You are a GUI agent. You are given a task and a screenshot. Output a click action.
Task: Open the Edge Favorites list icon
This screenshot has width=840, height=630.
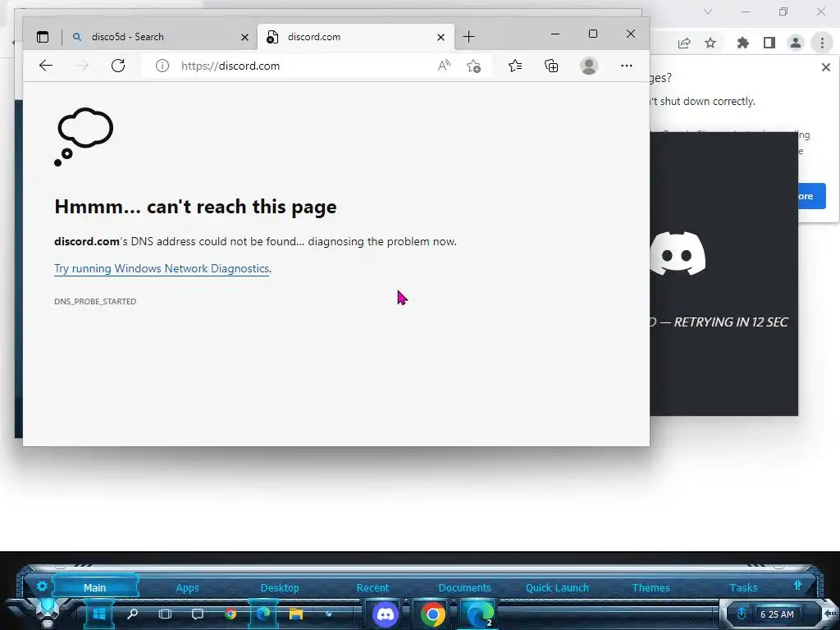515,66
